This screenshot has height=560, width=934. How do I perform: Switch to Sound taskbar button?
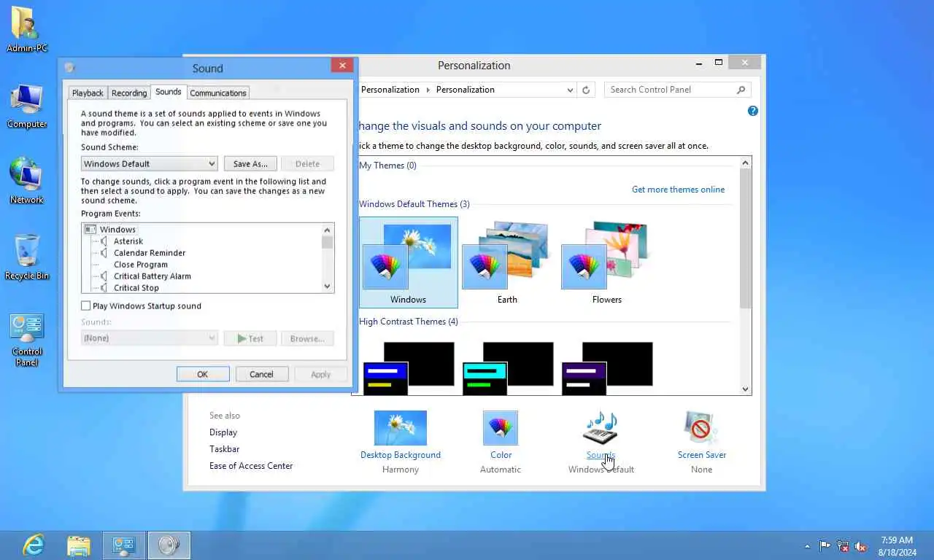tap(169, 545)
